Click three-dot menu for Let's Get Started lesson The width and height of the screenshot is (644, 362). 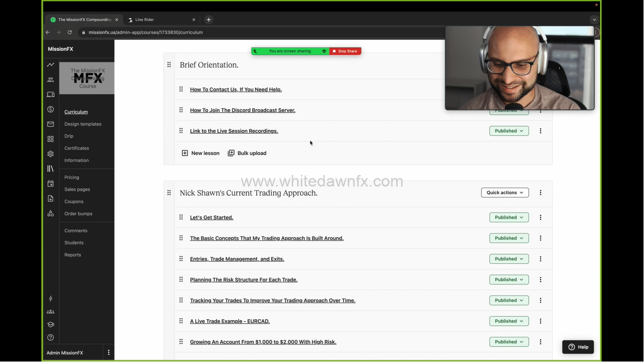541,217
